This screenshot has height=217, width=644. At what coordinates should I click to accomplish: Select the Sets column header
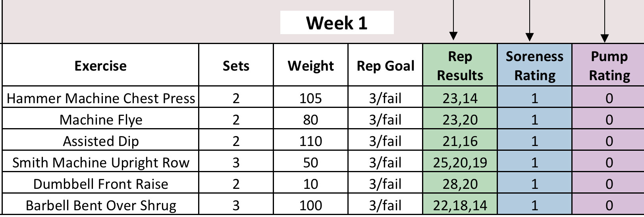[x=236, y=65]
